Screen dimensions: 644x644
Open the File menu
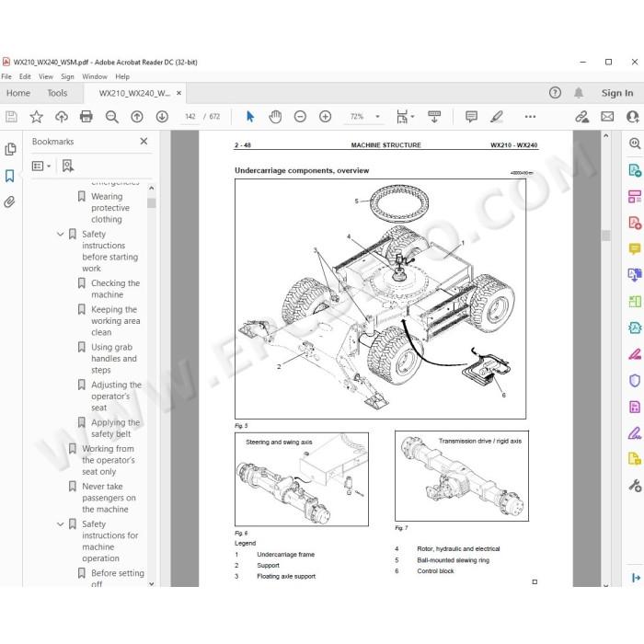point(6,76)
